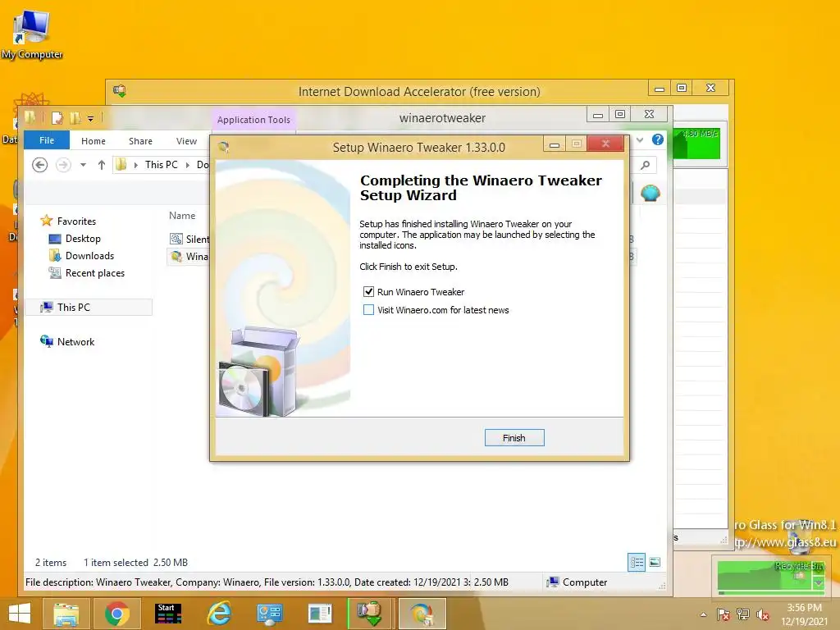Expand the Explorer ribbon chevron
This screenshot has height=630, width=840.
tap(640, 140)
